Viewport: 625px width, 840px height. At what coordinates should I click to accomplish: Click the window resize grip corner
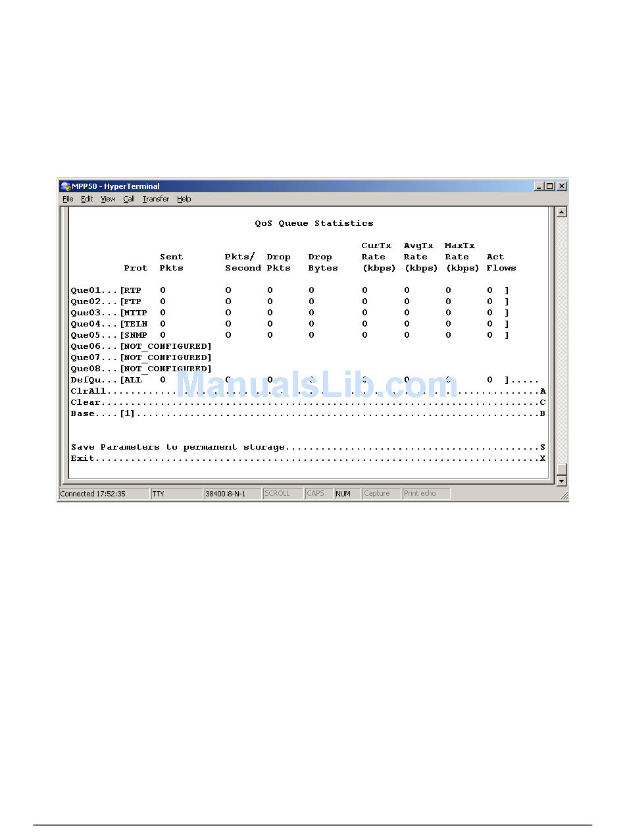564,496
